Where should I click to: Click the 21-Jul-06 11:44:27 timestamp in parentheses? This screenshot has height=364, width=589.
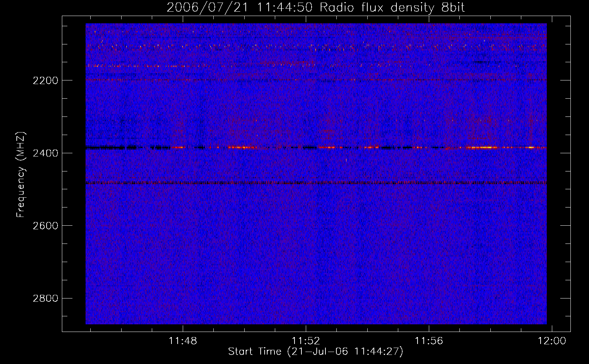345,352
